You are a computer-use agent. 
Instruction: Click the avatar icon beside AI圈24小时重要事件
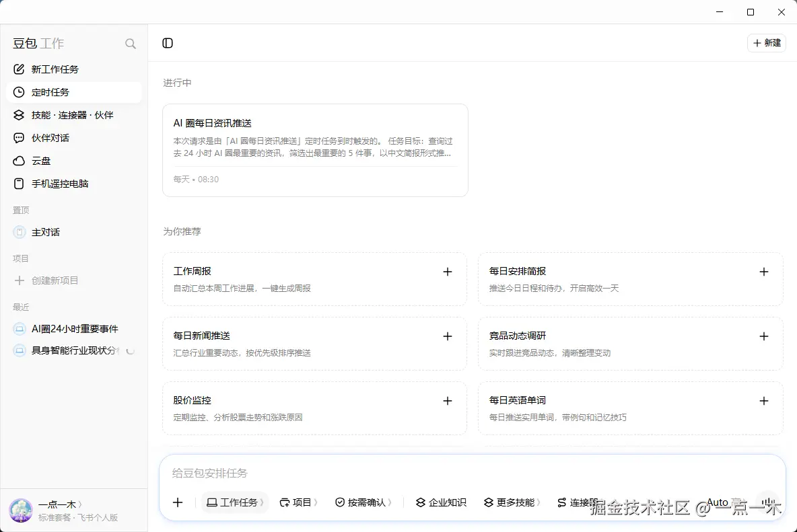click(x=20, y=329)
